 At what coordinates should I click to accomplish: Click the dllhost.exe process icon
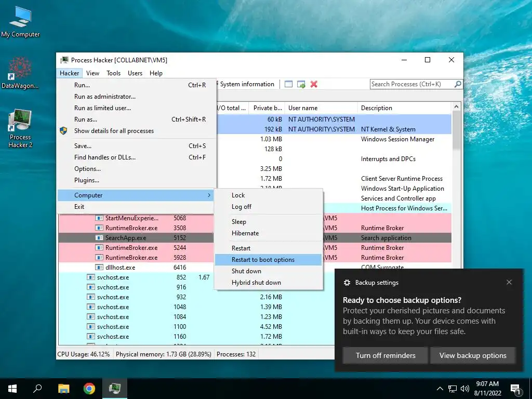99,268
